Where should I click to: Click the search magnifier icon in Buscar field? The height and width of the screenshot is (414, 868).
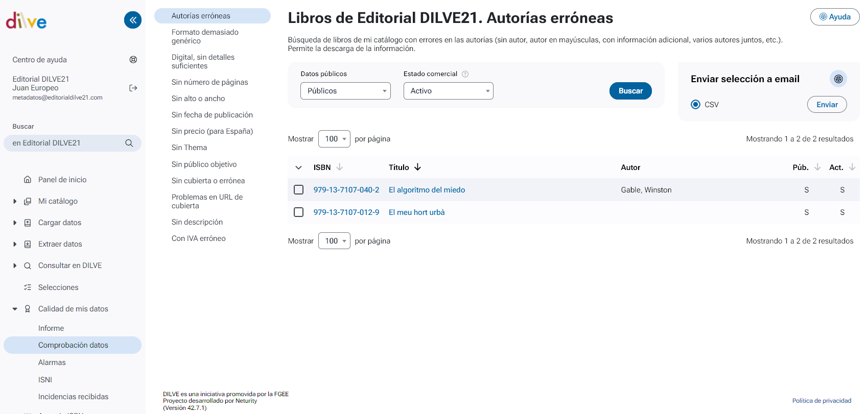click(x=129, y=143)
